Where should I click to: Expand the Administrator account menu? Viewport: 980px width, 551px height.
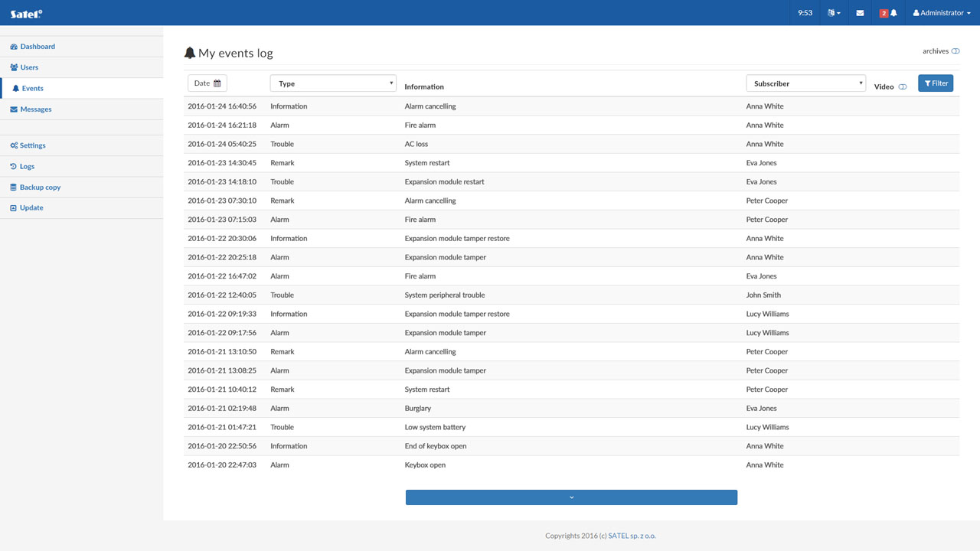coord(942,13)
